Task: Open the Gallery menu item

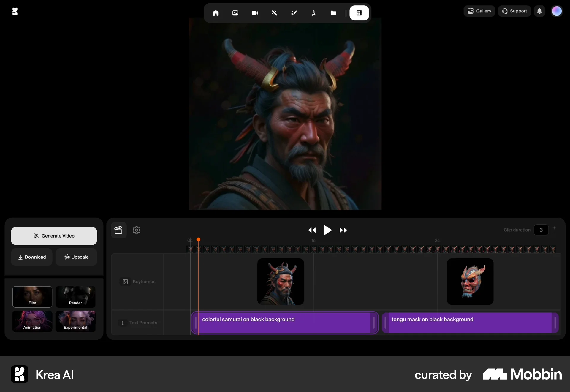Action: coord(479,11)
